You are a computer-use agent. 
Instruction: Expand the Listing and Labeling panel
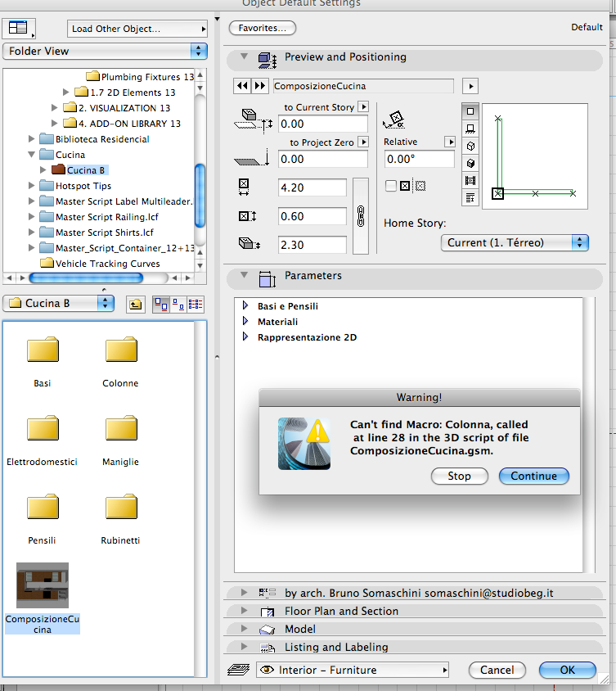tap(244, 647)
